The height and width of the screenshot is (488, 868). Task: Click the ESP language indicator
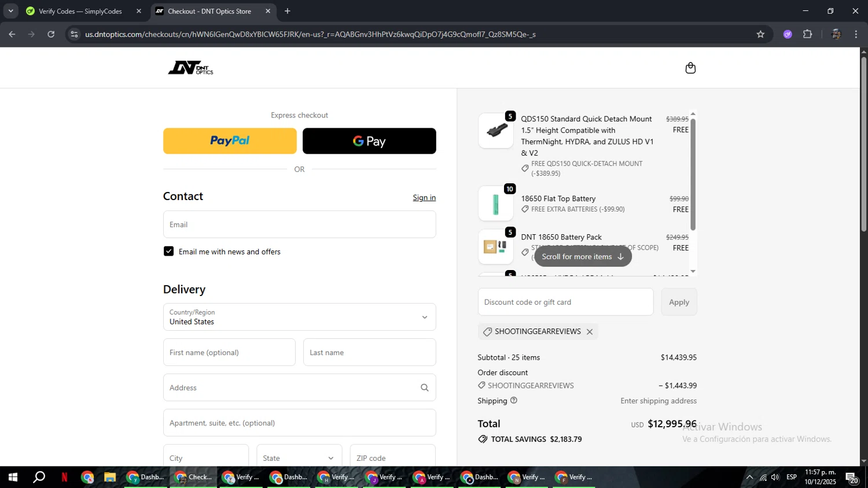point(792,477)
